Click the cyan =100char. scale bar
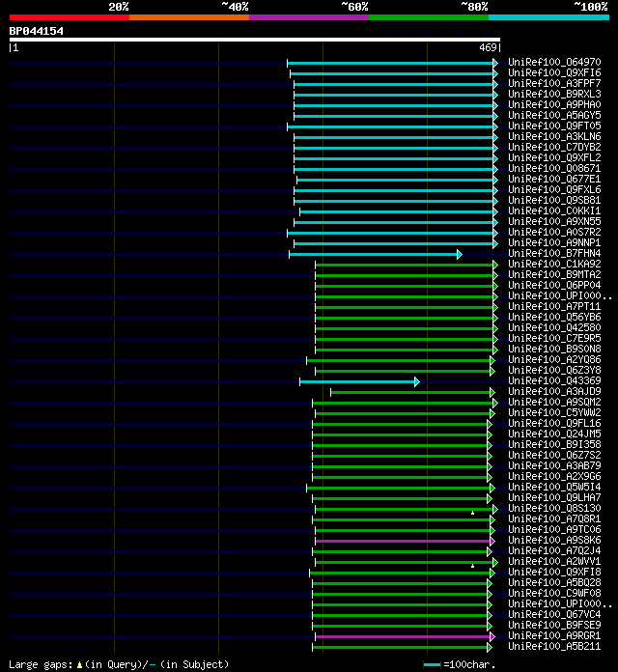618x672 pixels. (432, 664)
